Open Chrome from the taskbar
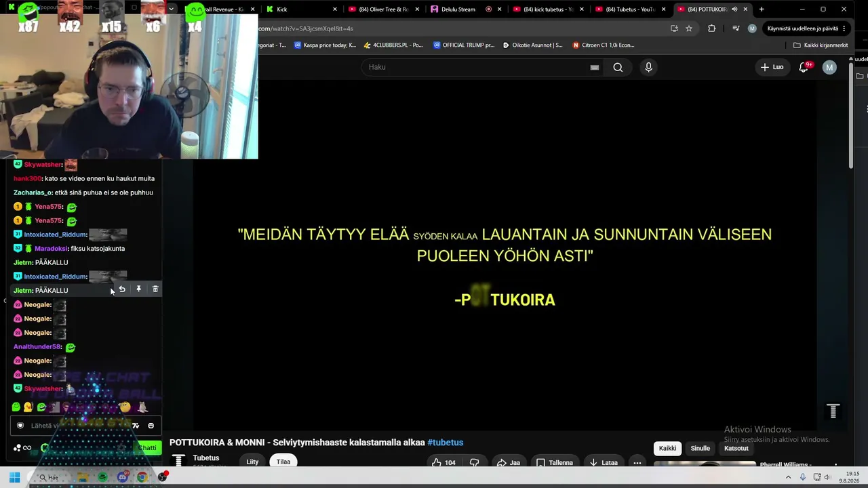868x488 pixels. (142, 477)
